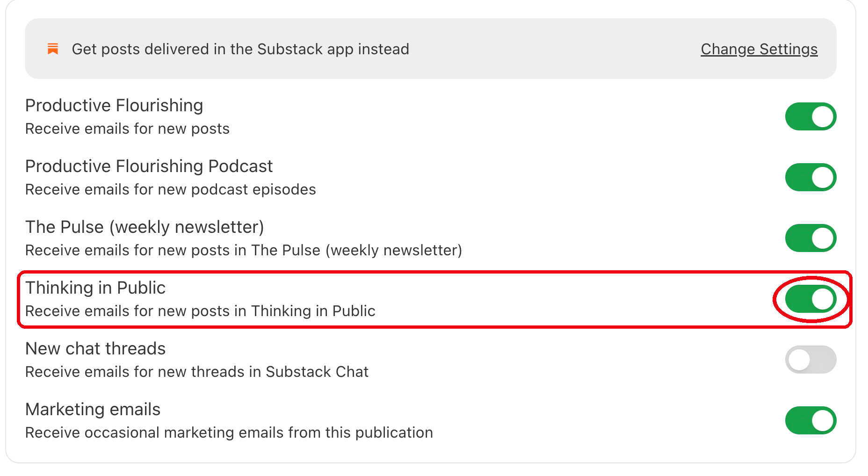
Task: Click the Thinking in Public heading
Action: point(95,288)
